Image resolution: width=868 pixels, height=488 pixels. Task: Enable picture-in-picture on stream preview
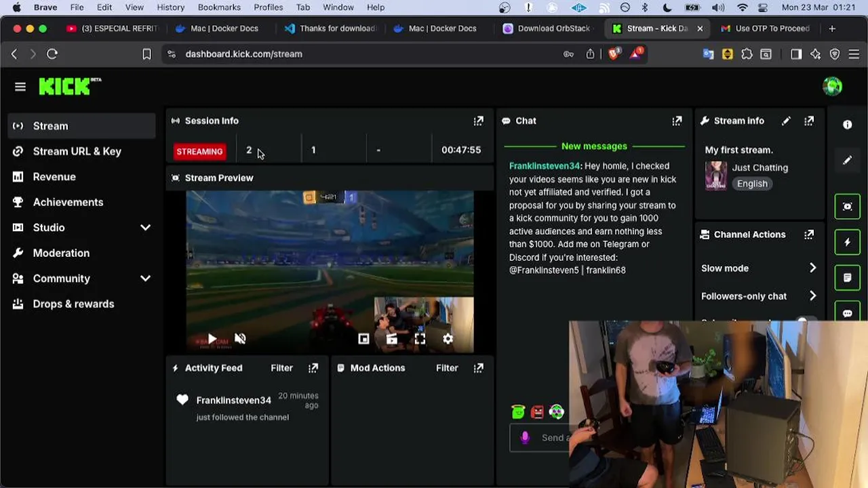(x=363, y=339)
